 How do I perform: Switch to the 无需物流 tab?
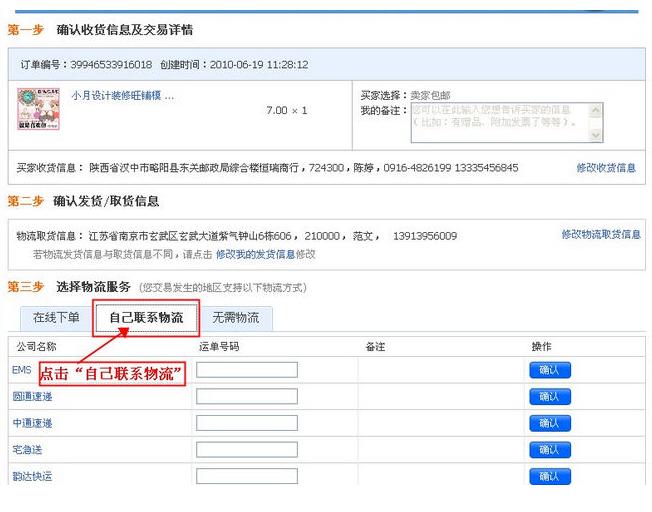coord(235,318)
